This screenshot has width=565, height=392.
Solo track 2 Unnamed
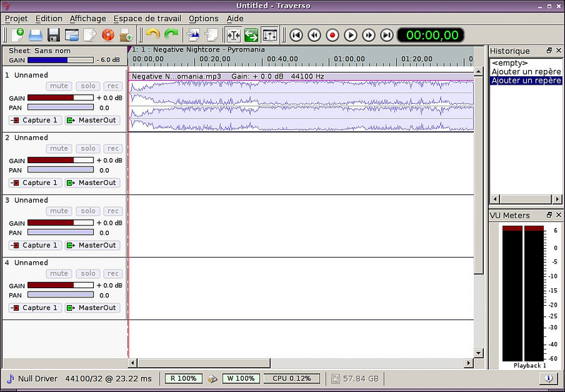[x=88, y=148]
